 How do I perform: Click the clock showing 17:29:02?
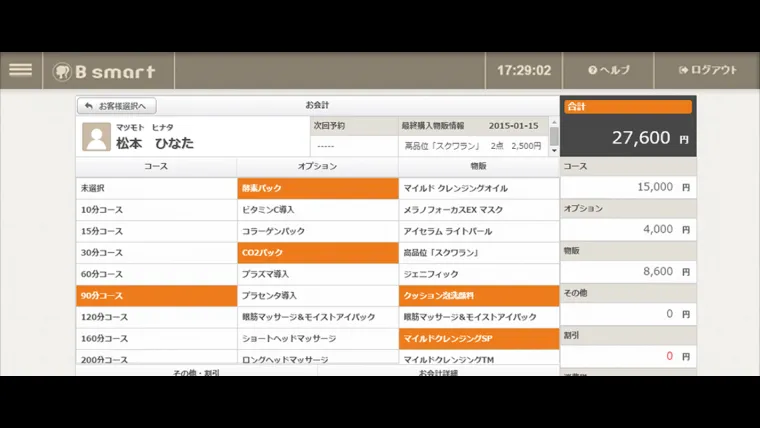[524, 71]
